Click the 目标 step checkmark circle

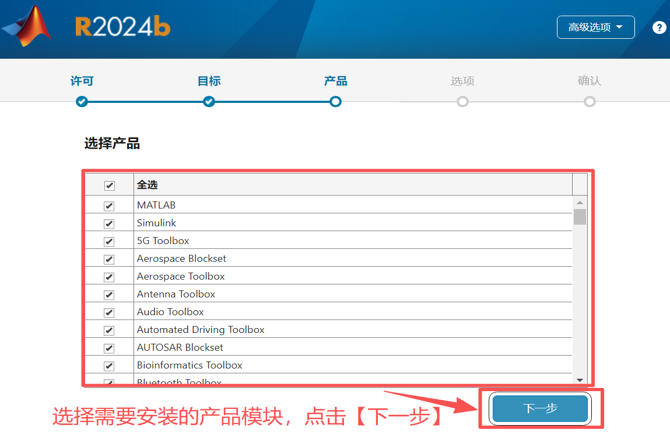209,102
